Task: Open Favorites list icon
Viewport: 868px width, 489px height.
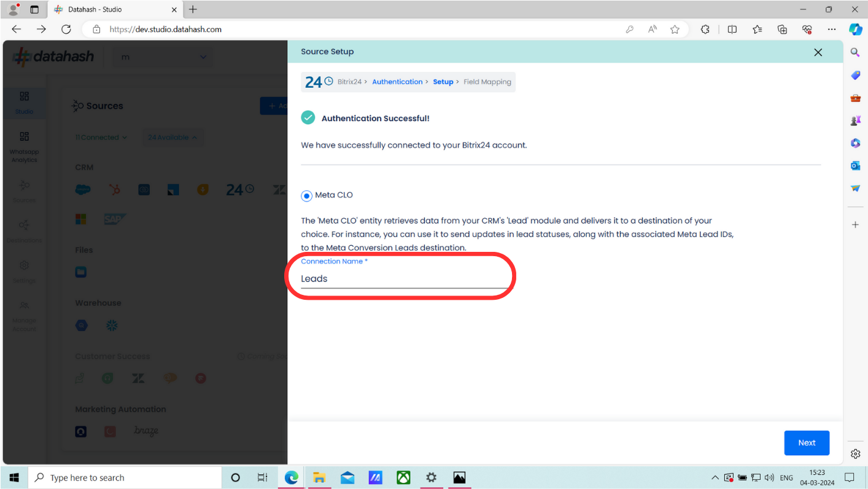Action: 757,29
